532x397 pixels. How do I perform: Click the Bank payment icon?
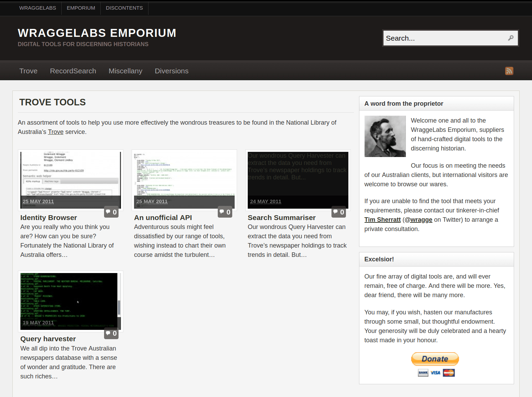423,373
